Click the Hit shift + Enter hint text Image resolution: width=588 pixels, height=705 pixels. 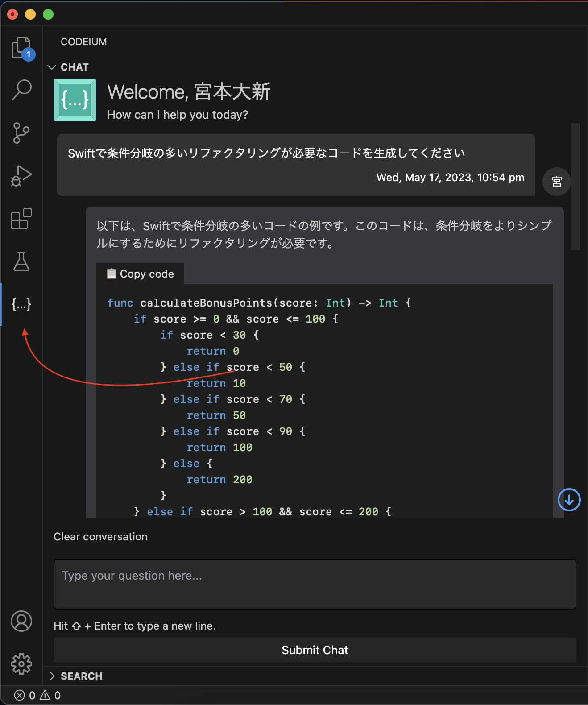[135, 626]
